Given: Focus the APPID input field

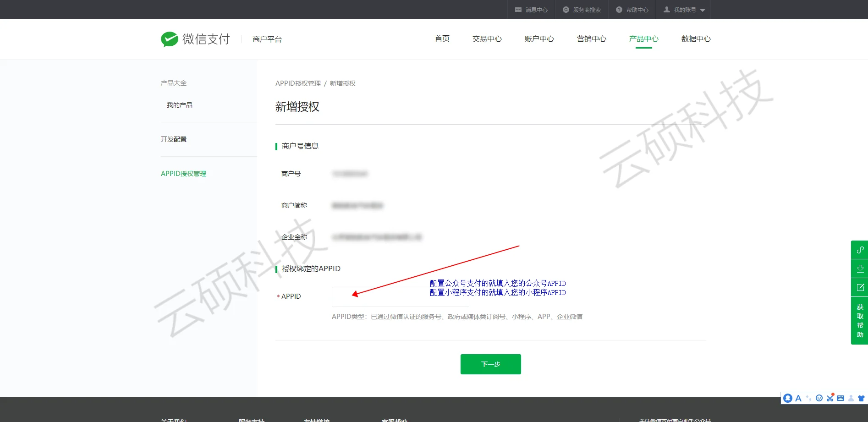Looking at the screenshot, I should click(x=400, y=296).
